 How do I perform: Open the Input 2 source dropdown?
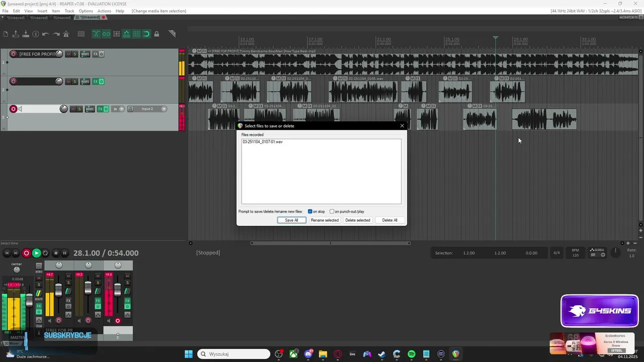[150, 109]
